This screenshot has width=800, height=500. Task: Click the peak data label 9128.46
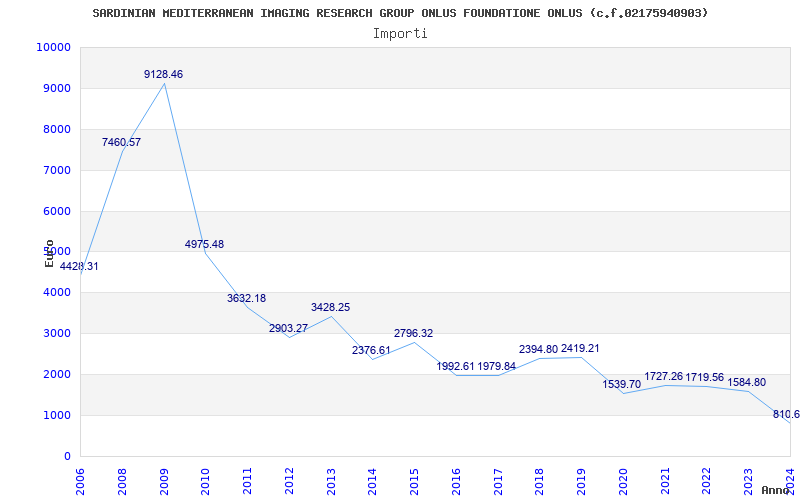(x=163, y=74)
